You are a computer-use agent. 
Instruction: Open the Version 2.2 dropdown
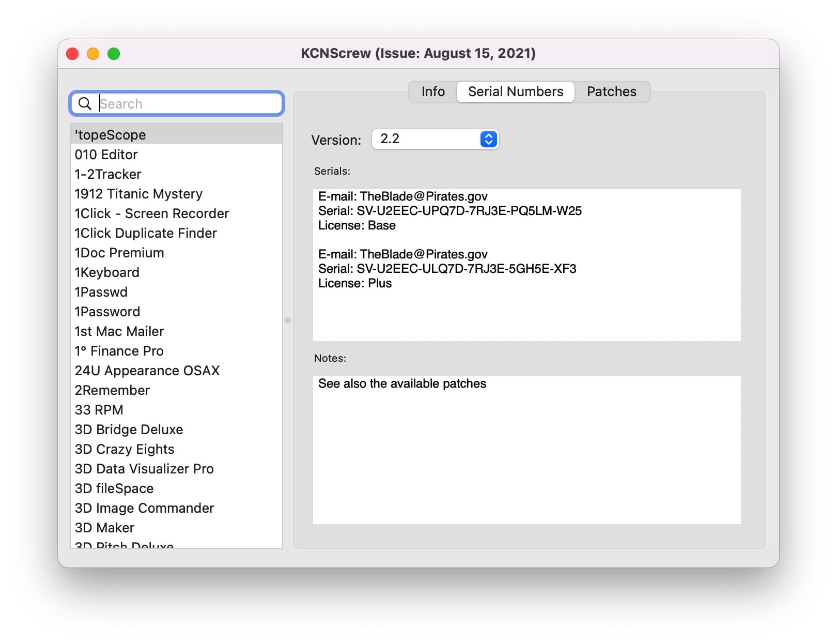[x=435, y=139]
